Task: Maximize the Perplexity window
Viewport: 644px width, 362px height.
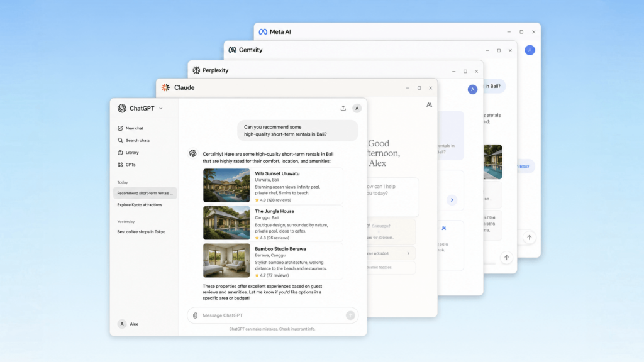Action: [x=465, y=71]
